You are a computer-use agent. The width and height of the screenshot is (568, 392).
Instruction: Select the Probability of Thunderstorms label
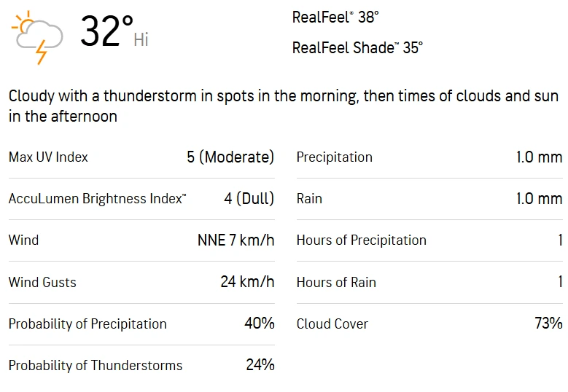coord(96,366)
